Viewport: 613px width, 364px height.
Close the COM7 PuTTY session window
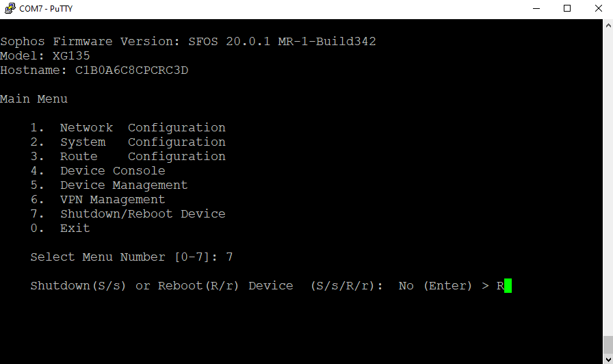pos(598,9)
